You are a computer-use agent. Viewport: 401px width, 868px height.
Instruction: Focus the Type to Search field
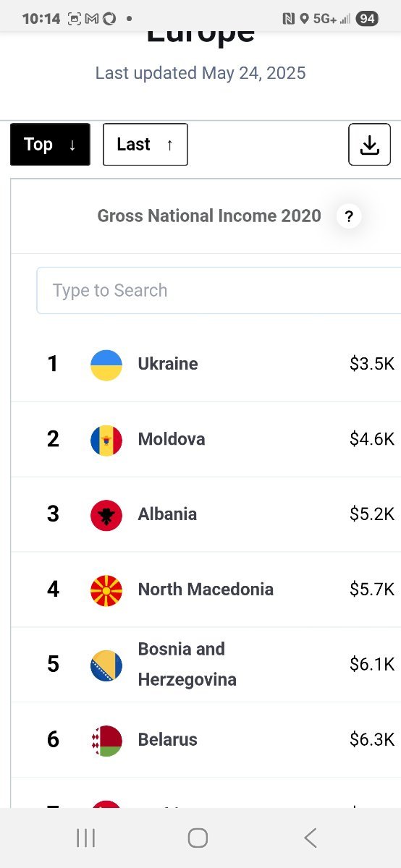[219, 290]
